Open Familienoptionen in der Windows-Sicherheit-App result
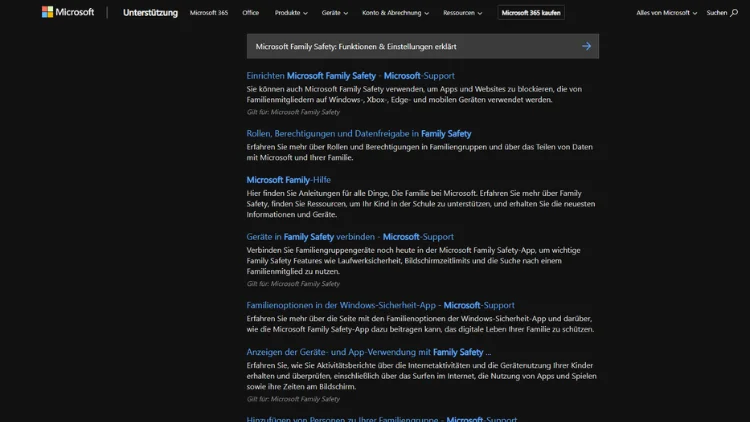 (x=380, y=305)
